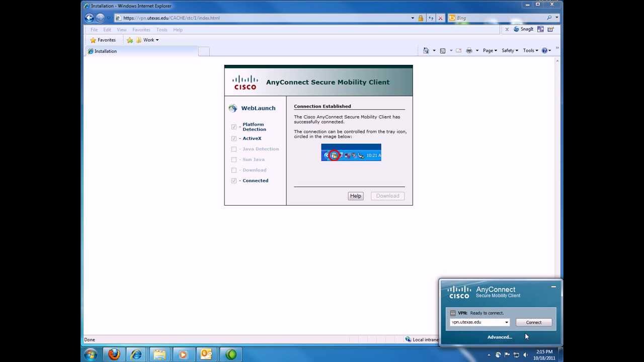The width and height of the screenshot is (644, 362).
Task: Open Windows Media Player from taskbar
Action: pos(183,354)
